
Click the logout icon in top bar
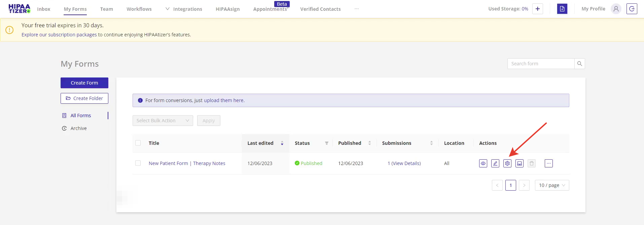point(632,9)
